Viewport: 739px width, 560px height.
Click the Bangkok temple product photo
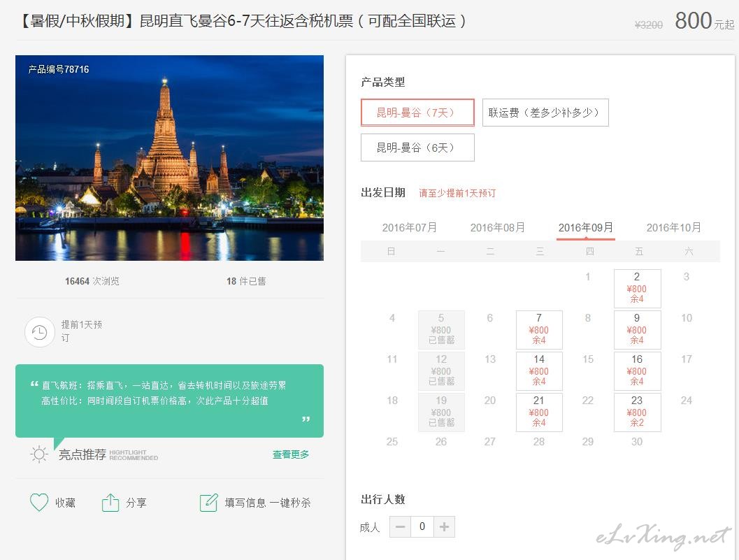pos(169,158)
